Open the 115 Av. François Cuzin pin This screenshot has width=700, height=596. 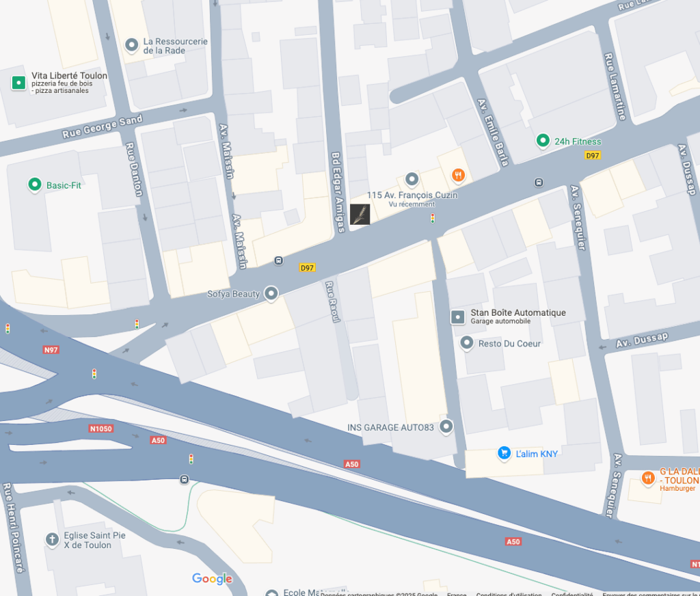coord(412,180)
